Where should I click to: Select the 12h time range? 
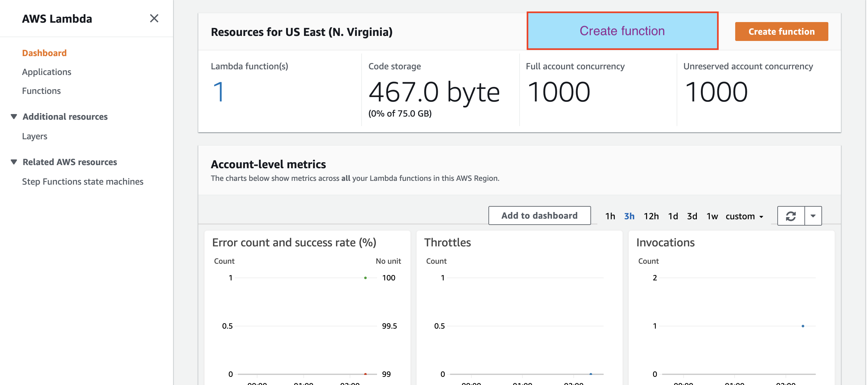coord(651,216)
